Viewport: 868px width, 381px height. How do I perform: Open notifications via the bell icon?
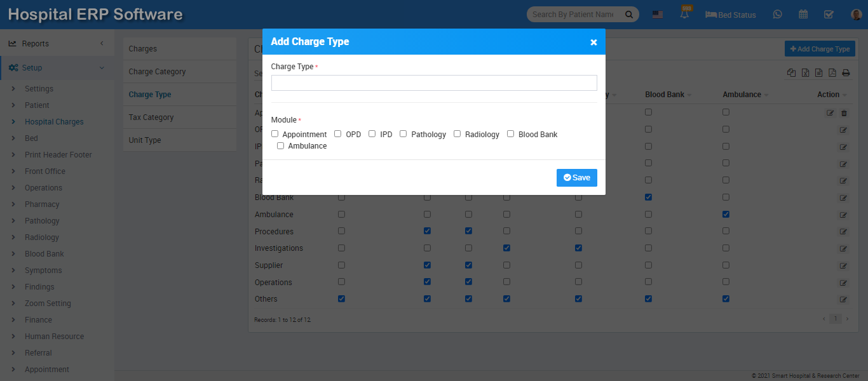684,14
